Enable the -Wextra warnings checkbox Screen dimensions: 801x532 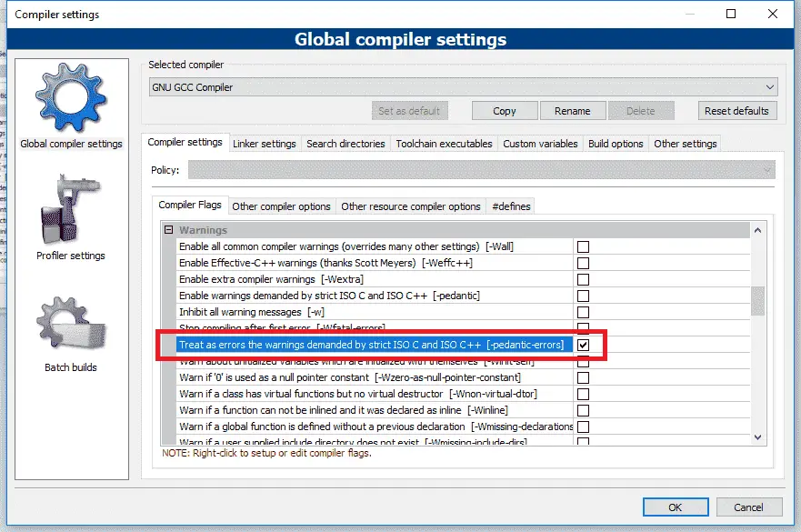pos(583,279)
